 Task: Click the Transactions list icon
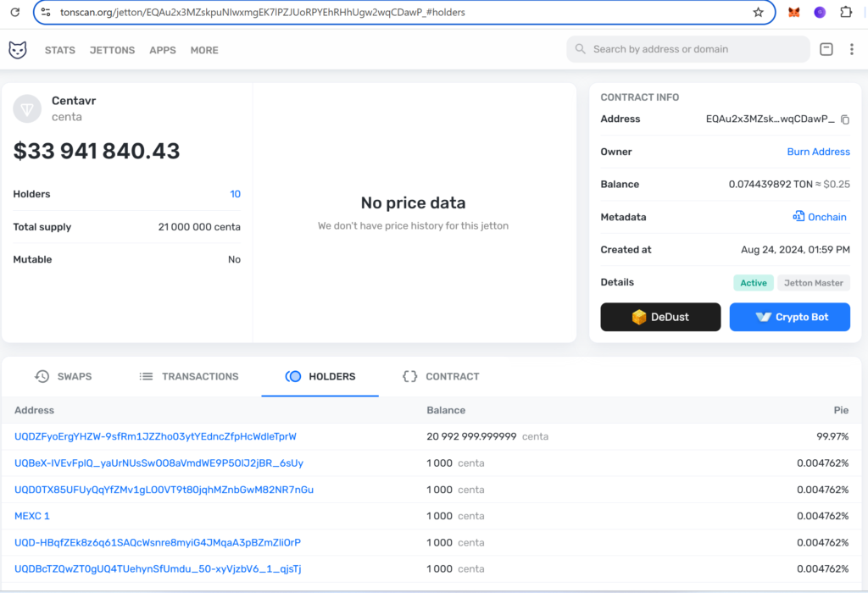click(x=146, y=376)
